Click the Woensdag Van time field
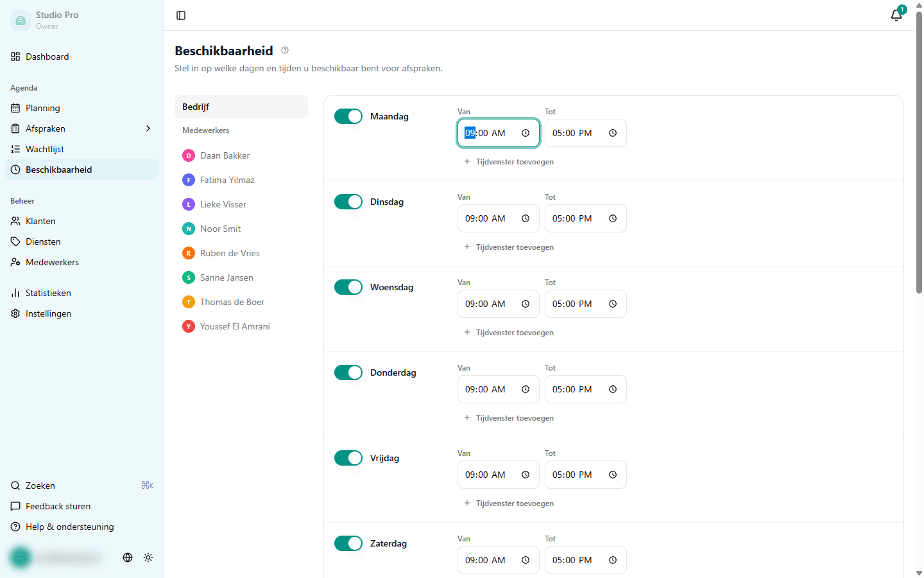 [x=499, y=304]
